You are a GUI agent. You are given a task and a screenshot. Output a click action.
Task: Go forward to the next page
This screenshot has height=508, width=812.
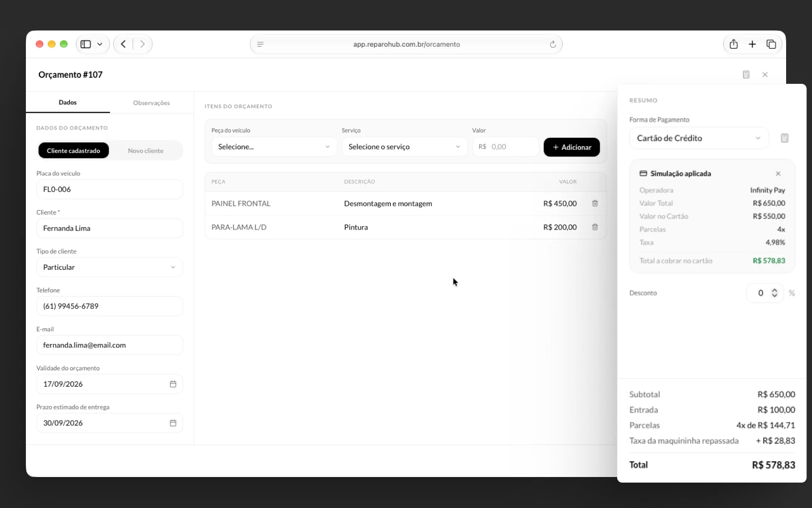tap(143, 44)
